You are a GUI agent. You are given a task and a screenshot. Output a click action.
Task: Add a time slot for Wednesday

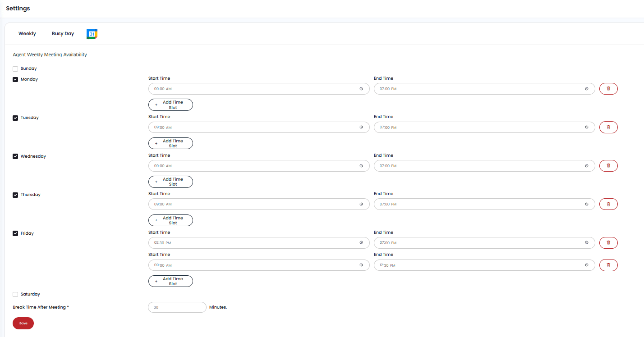coord(170,182)
